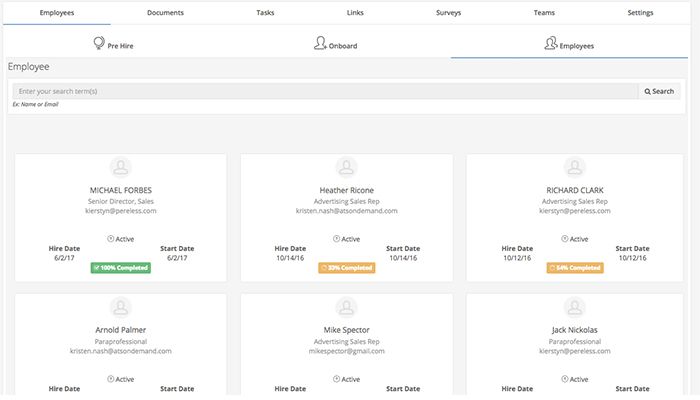Open the Documents tab

(165, 13)
